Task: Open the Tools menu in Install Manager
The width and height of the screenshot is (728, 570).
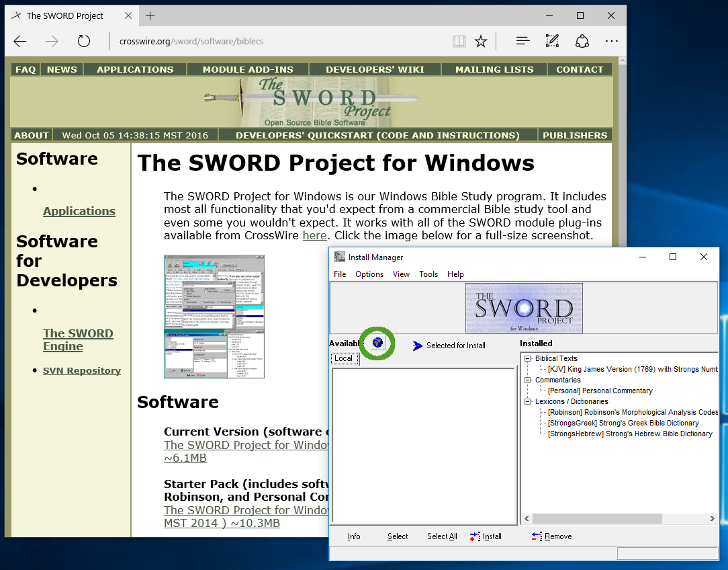Action: pyautogui.click(x=428, y=274)
